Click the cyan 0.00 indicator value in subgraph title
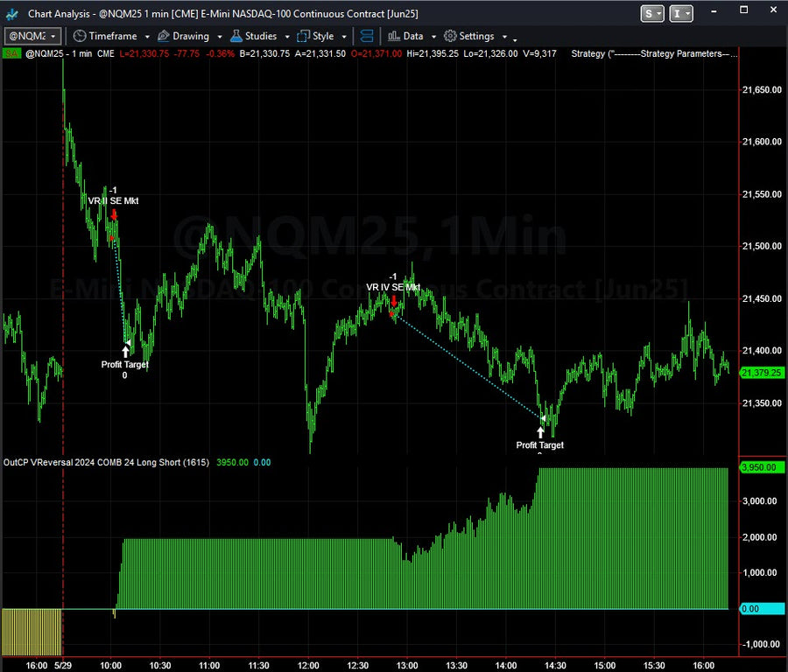The width and height of the screenshot is (788, 672). 262,463
